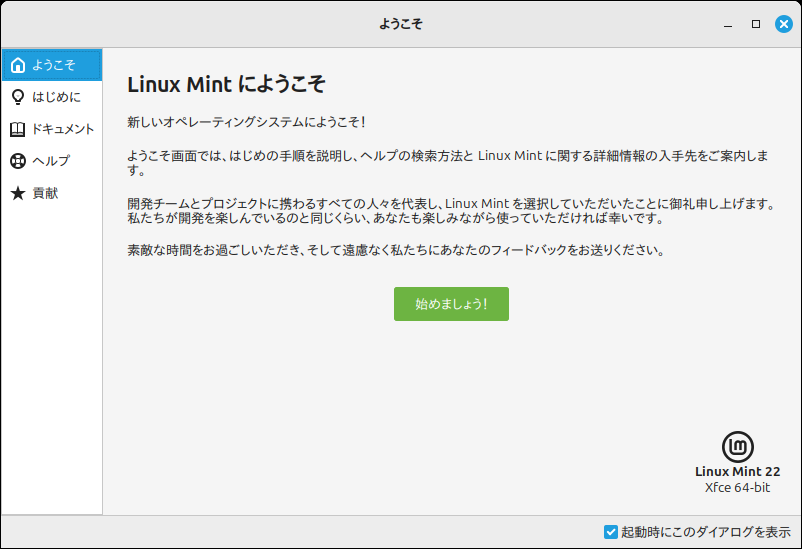802x549 pixels.
Task: Click the lightbulb icon for はじめに
Action: (x=17, y=97)
